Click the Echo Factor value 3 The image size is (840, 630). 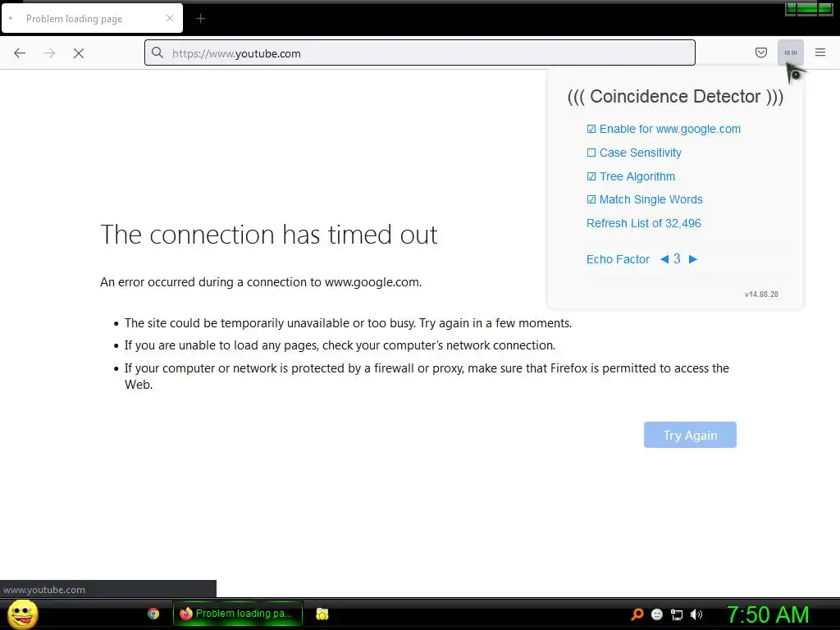(x=677, y=259)
